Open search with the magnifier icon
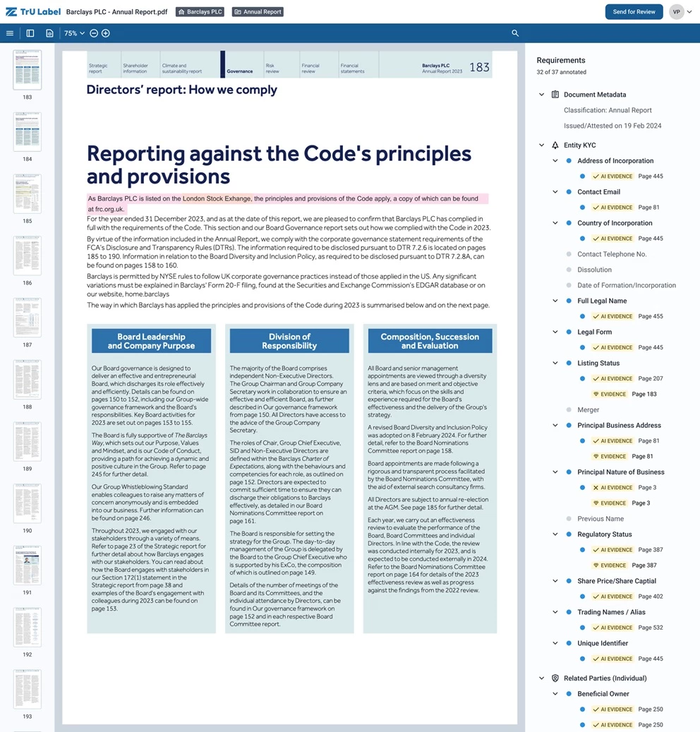The height and width of the screenshot is (732, 700). [x=515, y=33]
